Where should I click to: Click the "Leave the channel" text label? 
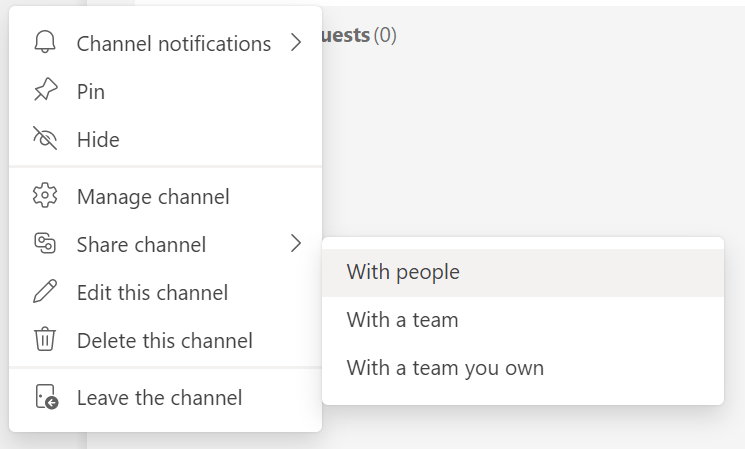click(x=159, y=398)
